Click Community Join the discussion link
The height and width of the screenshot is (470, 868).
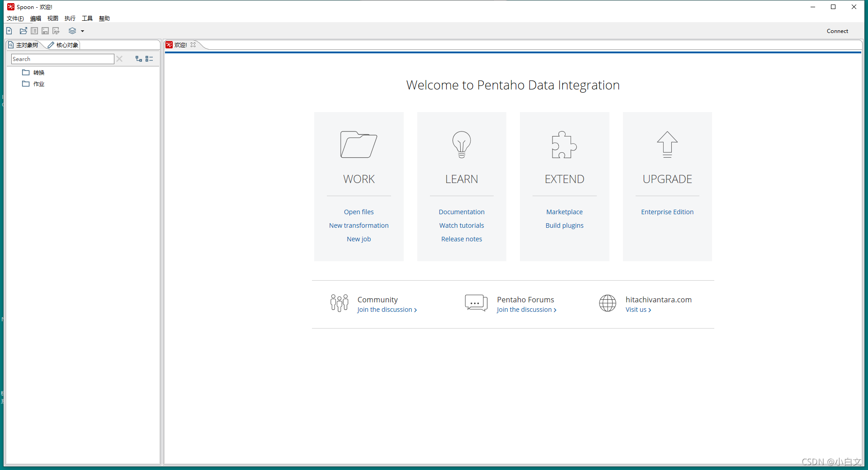[387, 310]
